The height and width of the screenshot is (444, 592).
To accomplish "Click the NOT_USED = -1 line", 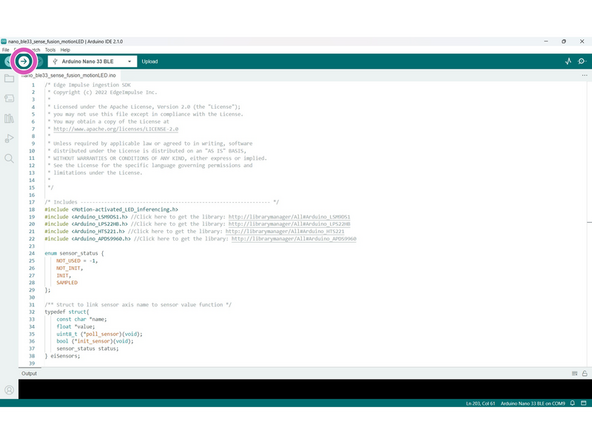I will [x=77, y=261].
